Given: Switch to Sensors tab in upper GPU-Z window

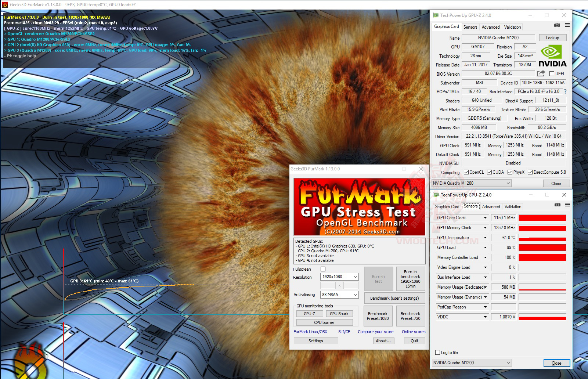Looking at the screenshot, I should 470,27.
